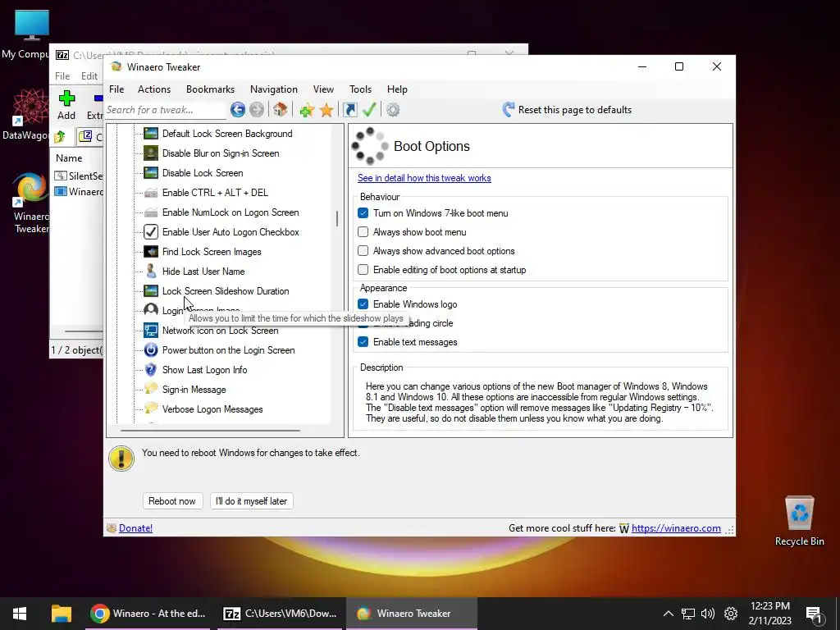The width and height of the screenshot is (840, 630).
Task: Click Show Last Logon Info shield icon
Action: coord(151,370)
